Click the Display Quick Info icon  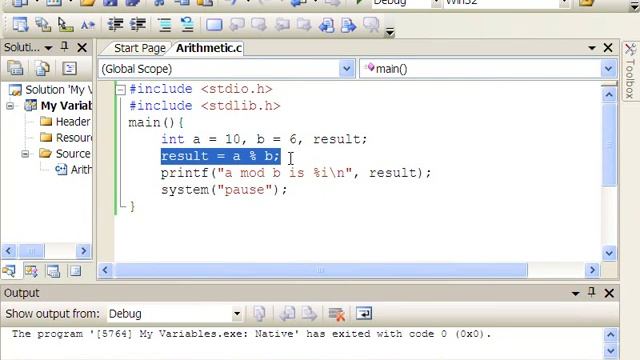click(65, 25)
